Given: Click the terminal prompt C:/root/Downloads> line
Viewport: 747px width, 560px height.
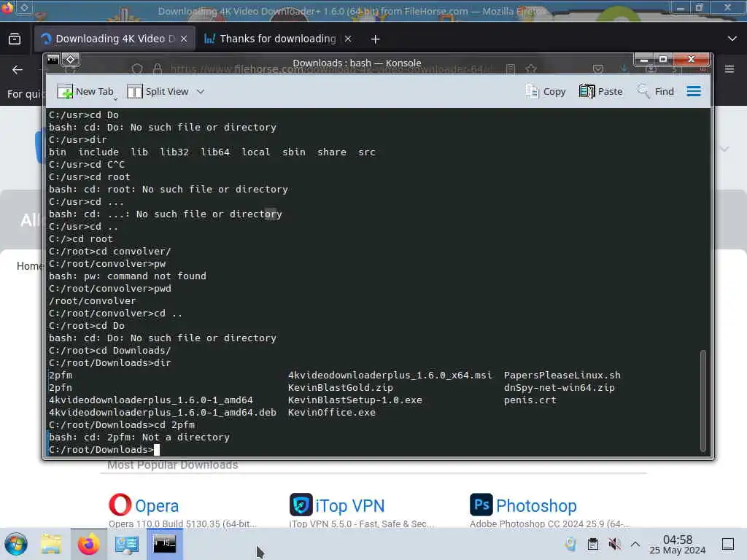Looking at the screenshot, I should tap(101, 449).
